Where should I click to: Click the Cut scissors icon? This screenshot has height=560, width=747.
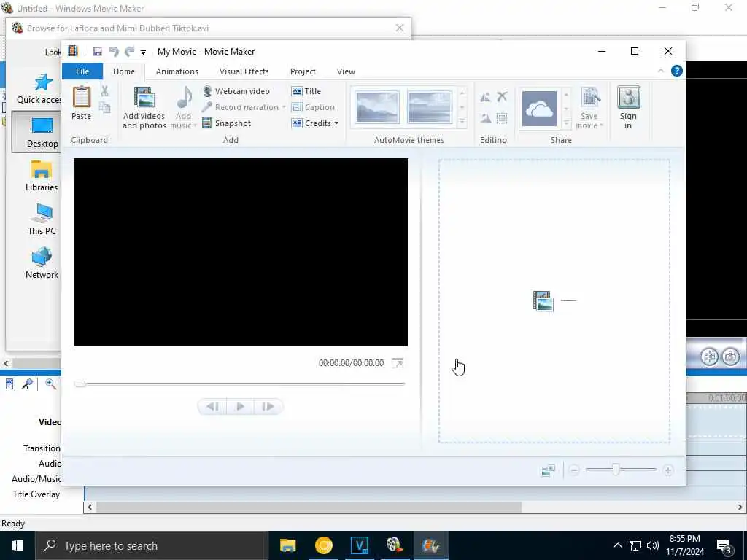[105, 90]
